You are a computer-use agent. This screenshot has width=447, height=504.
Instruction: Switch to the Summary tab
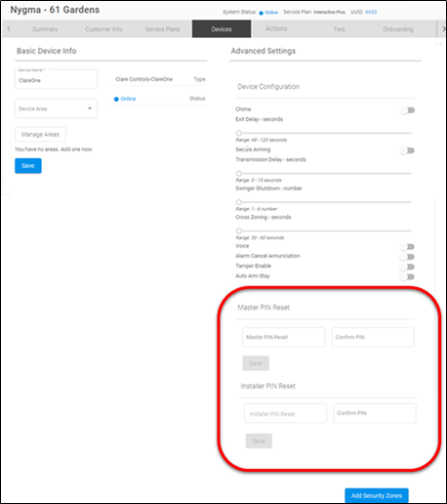(x=45, y=29)
